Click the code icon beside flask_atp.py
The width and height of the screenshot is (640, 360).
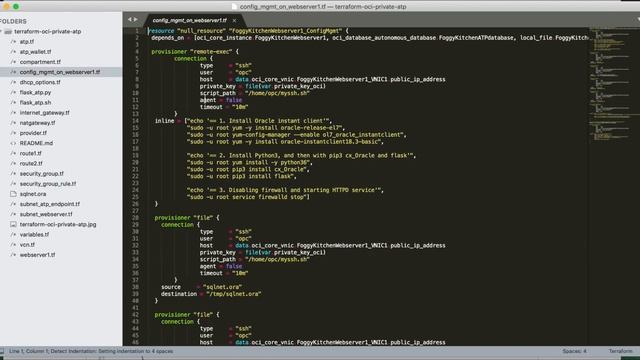pyautogui.click(x=13, y=93)
